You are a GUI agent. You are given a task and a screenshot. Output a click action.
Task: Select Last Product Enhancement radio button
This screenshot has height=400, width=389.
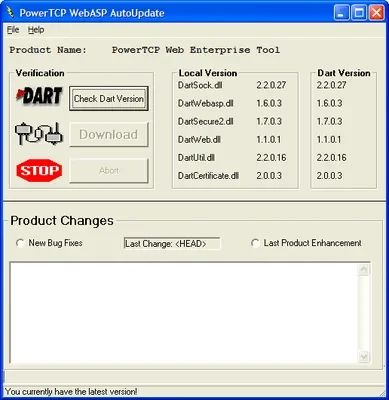tap(255, 243)
